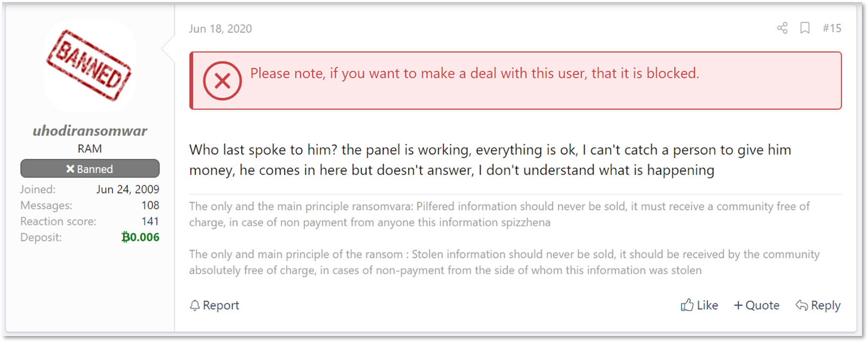Click the post text starting "Who last spoke"
Image resolution: width=868 pixels, height=342 pixels.
[x=490, y=160]
